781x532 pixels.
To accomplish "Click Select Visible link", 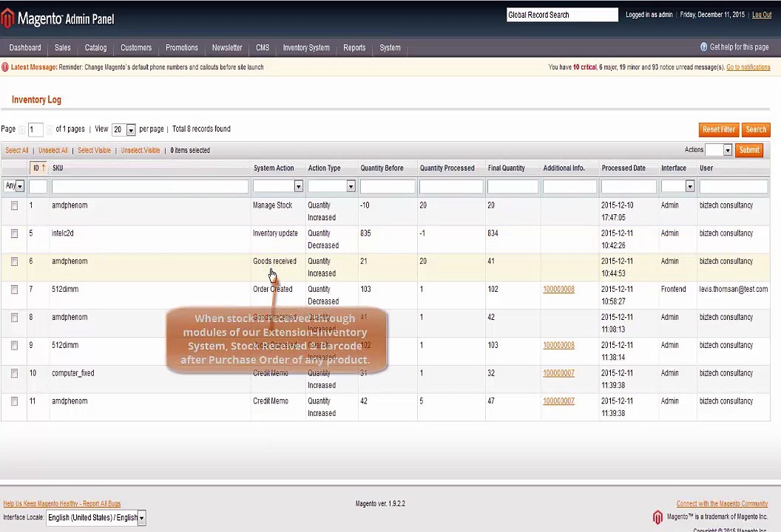I will (x=94, y=150).
